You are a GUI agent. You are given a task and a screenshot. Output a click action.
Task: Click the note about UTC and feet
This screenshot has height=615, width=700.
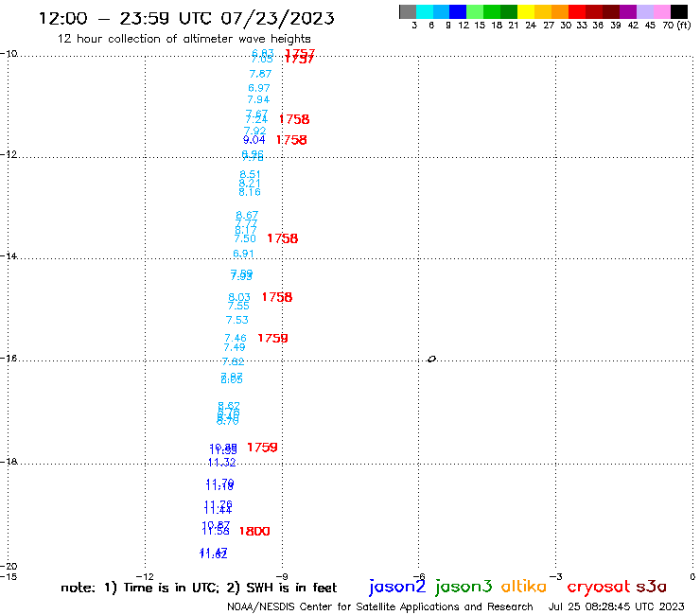tap(199, 588)
